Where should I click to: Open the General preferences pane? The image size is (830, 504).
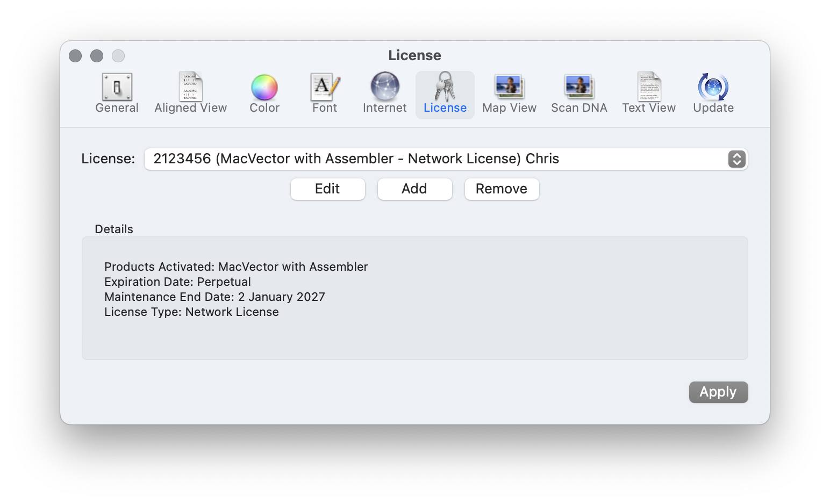pyautogui.click(x=116, y=92)
